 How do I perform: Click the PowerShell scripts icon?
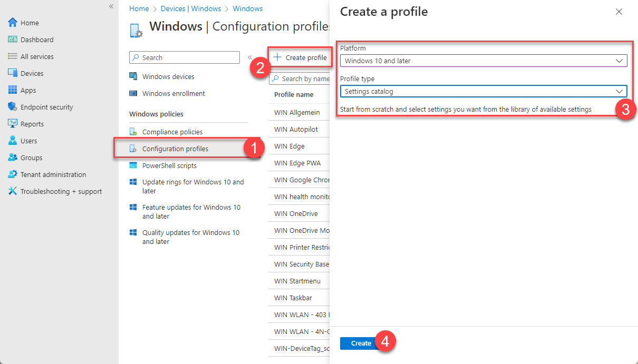133,165
